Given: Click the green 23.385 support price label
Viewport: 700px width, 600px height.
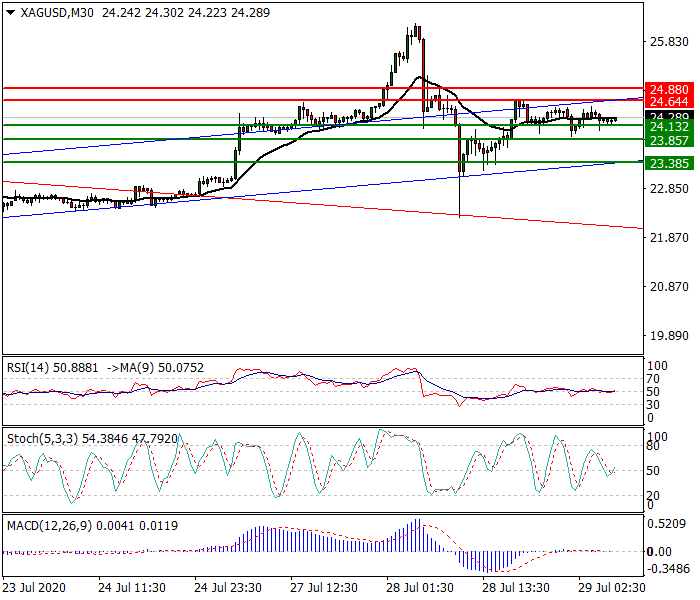Looking at the screenshot, I should 669,163.
